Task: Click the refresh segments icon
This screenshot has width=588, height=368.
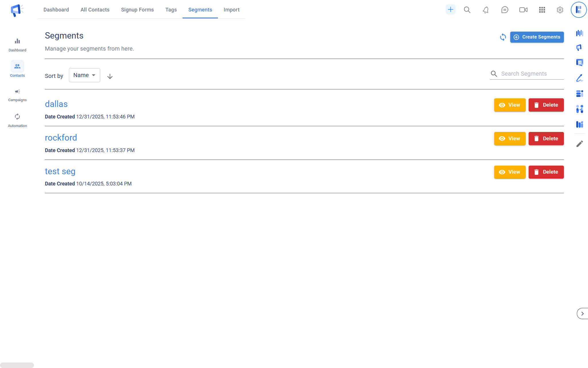Action: point(503,37)
